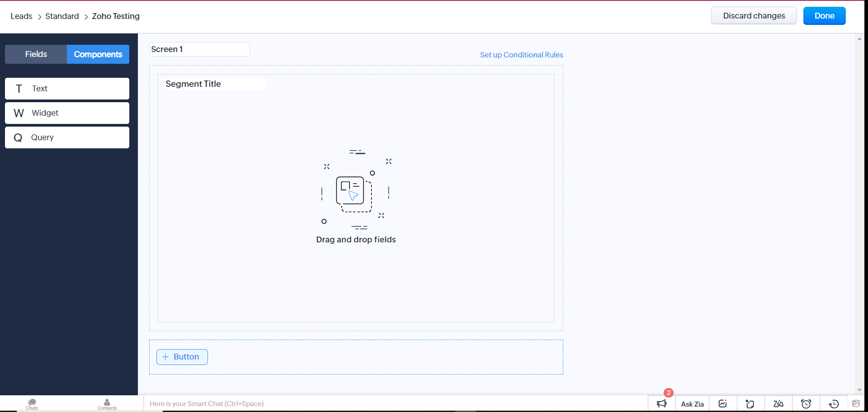868x412 pixels.
Task: Select the Components tab
Action: (98, 54)
